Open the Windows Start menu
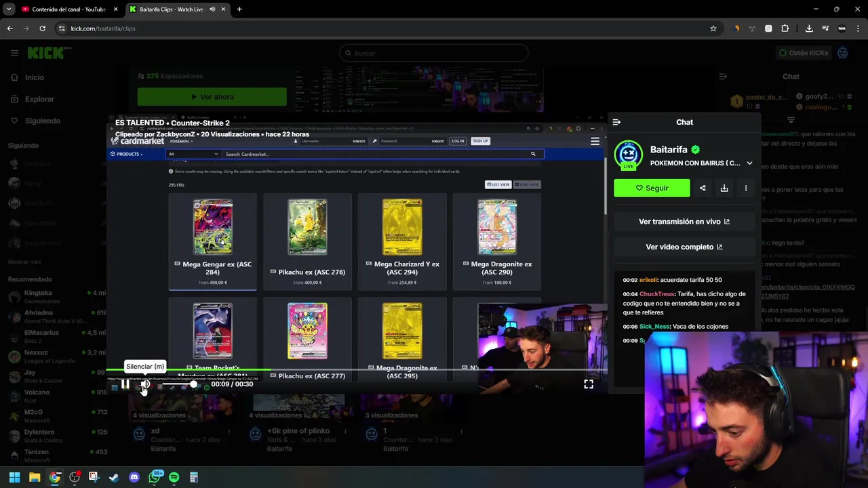 14,477
